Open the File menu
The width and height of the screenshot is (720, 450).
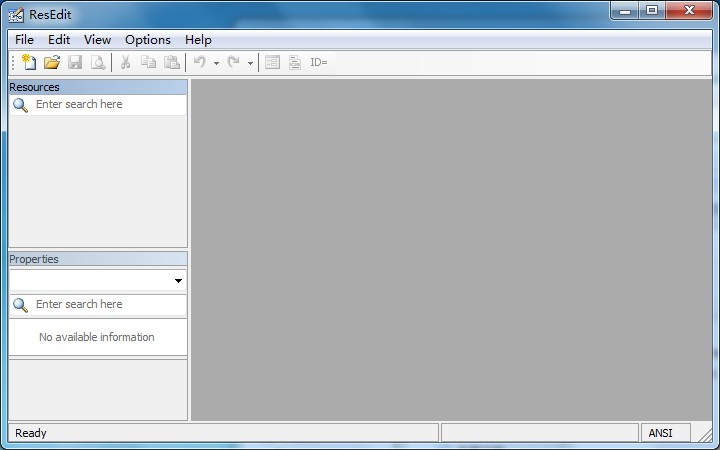point(24,40)
